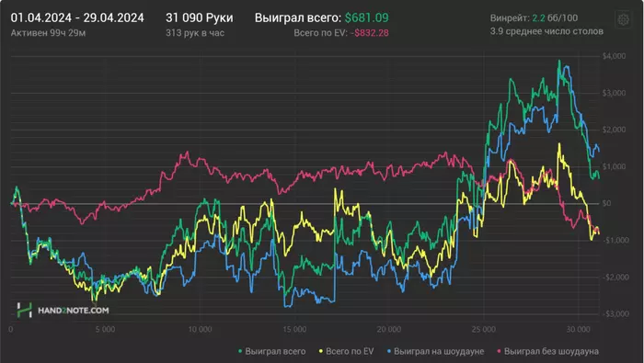Click the $3,000 y-axis label
Screen dimensions: 644x363
click(x=614, y=93)
